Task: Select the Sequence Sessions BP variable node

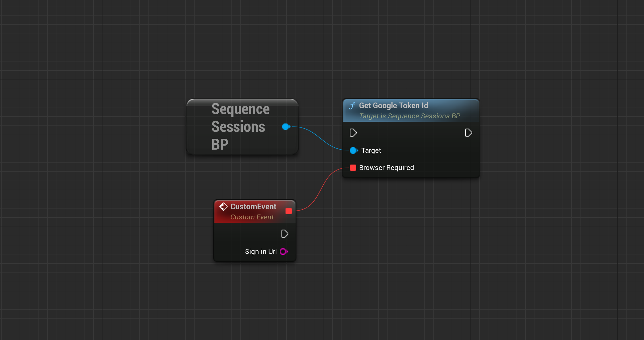Action: click(x=240, y=127)
